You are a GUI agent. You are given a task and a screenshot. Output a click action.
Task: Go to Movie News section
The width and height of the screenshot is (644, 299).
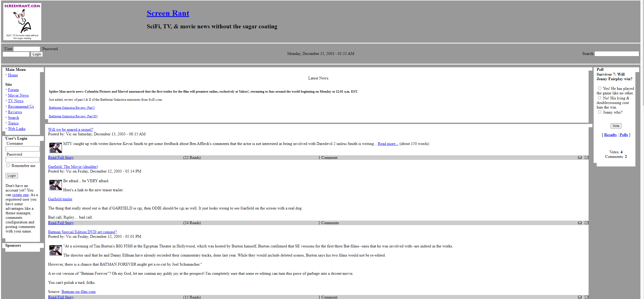click(18, 95)
